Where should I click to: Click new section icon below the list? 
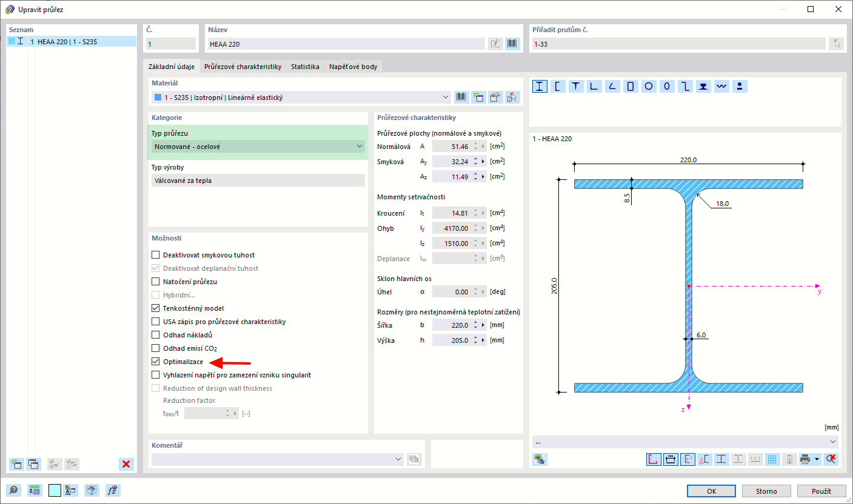coord(16,464)
